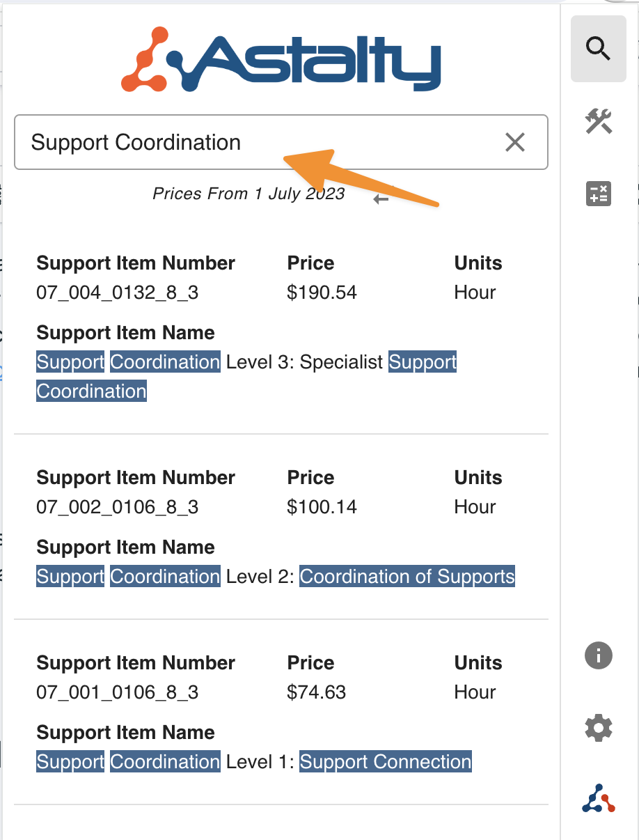Image resolution: width=639 pixels, height=840 pixels.
Task: Select support item number 07_001_0106_8_3
Action: point(117,692)
